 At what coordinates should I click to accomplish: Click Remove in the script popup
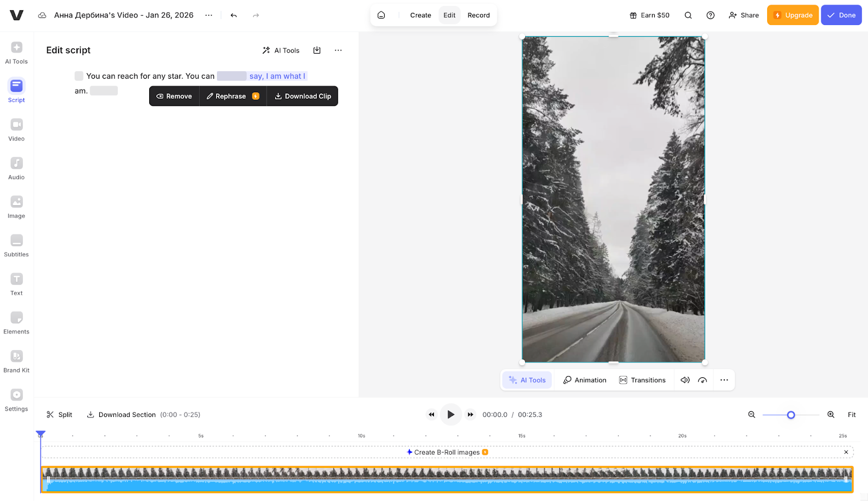[174, 96]
